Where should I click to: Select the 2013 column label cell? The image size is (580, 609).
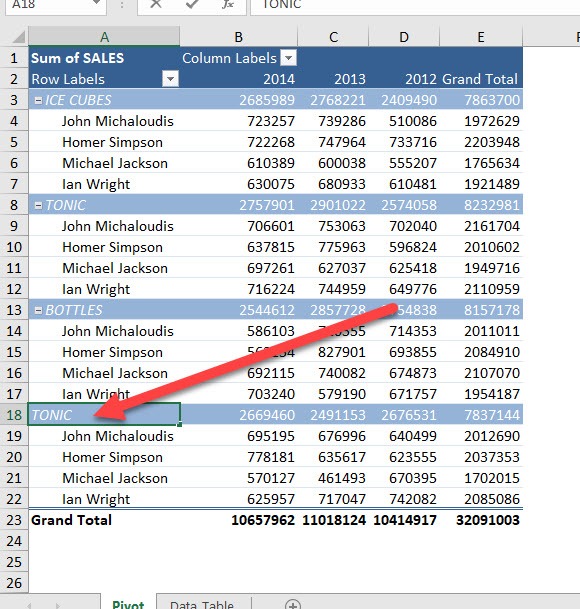coord(333,79)
